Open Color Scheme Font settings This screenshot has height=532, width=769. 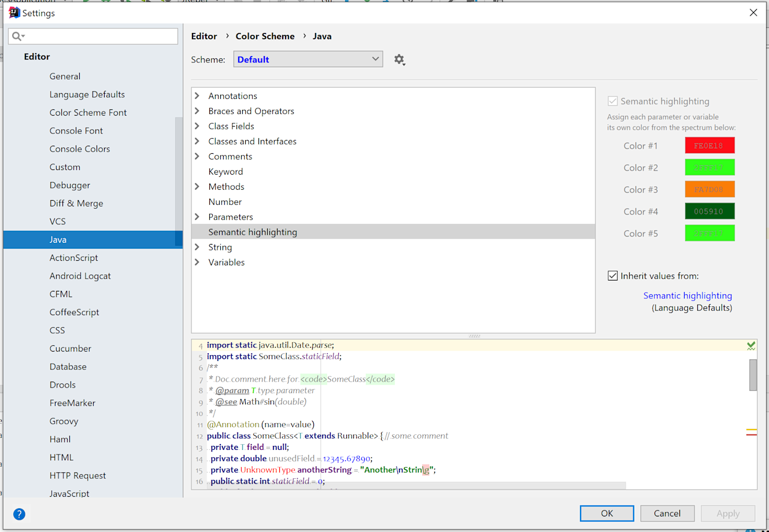pos(88,113)
